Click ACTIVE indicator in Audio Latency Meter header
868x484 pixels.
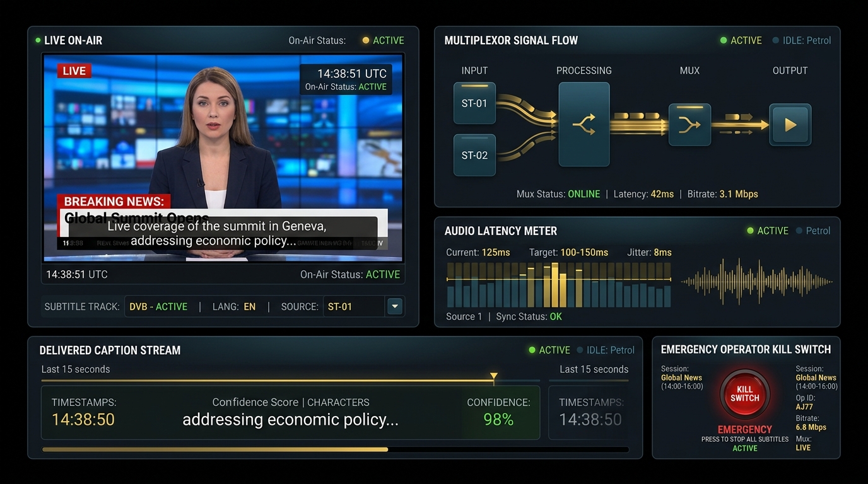[x=768, y=231]
